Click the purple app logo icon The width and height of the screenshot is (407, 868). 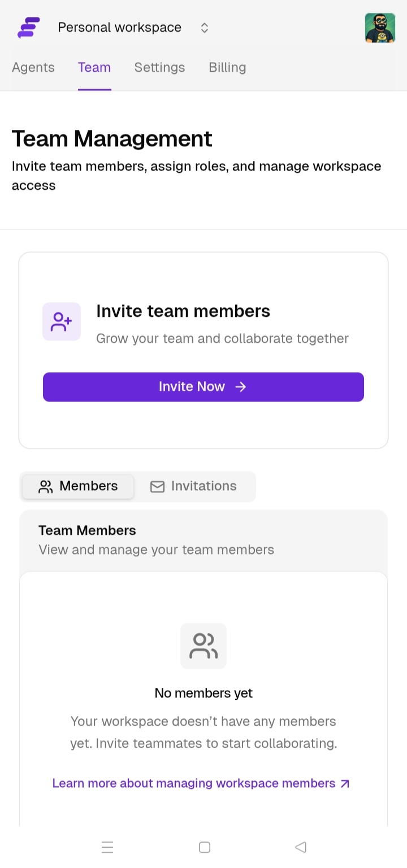tap(27, 27)
